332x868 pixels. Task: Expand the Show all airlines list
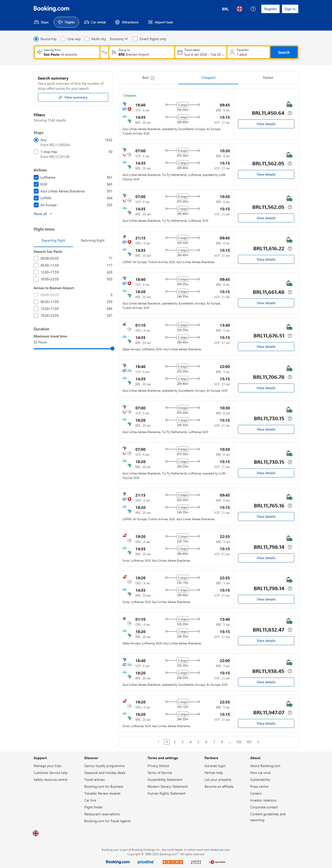[43, 214]
